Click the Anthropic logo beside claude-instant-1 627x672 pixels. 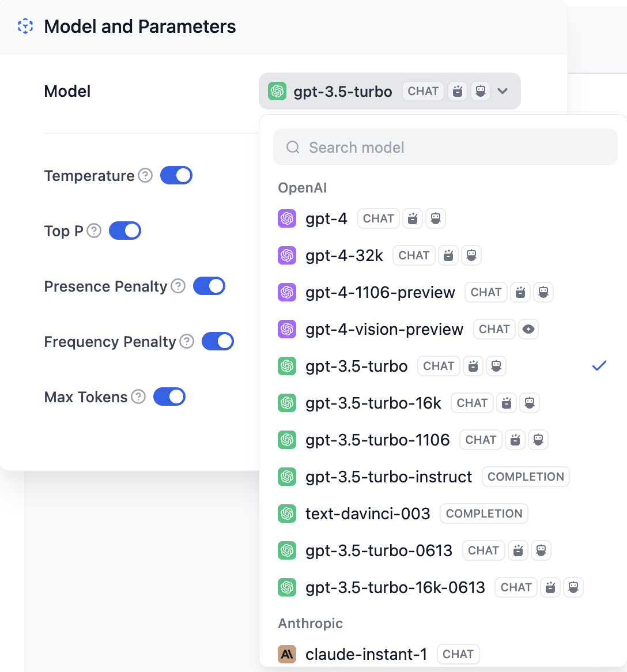tap(286, 654)
